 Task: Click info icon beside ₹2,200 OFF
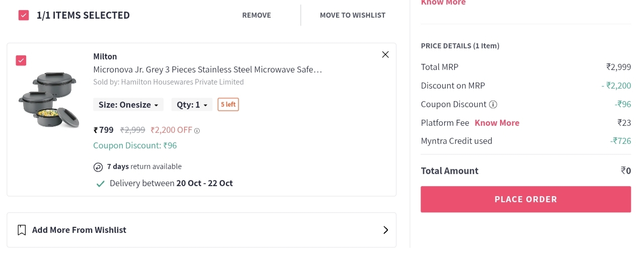point(197,131)
